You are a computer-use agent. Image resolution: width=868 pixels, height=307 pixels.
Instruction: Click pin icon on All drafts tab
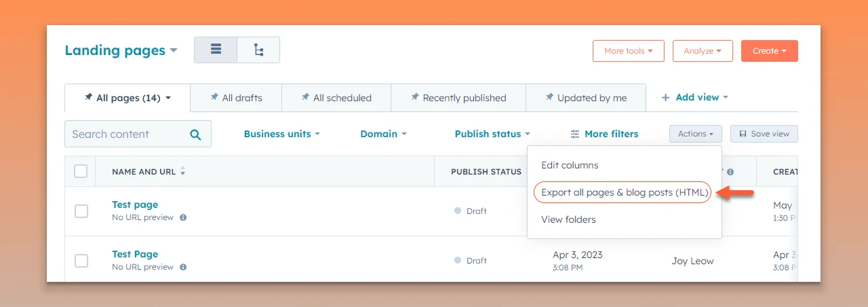pyautogui.click(x=214, y=98)
